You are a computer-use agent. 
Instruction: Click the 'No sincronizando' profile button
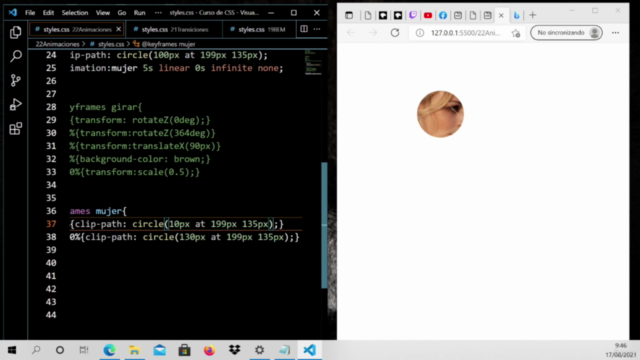[x=566, y=33]
